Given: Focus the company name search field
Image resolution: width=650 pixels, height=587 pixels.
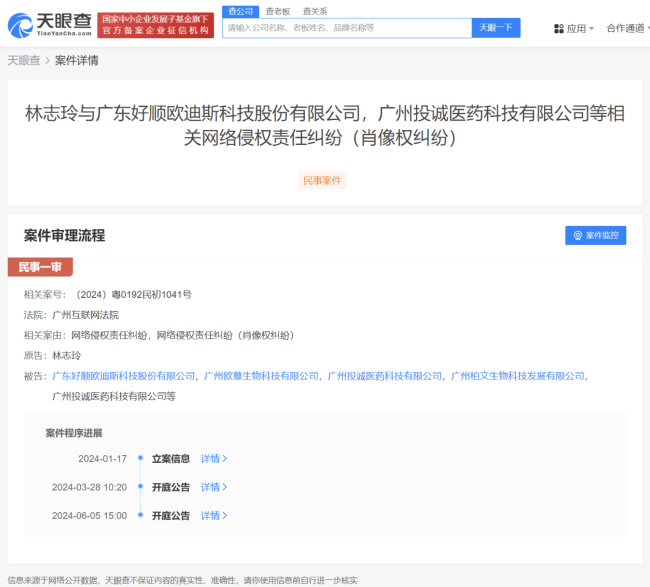Looking at the screenshot, I should (345, 28).
